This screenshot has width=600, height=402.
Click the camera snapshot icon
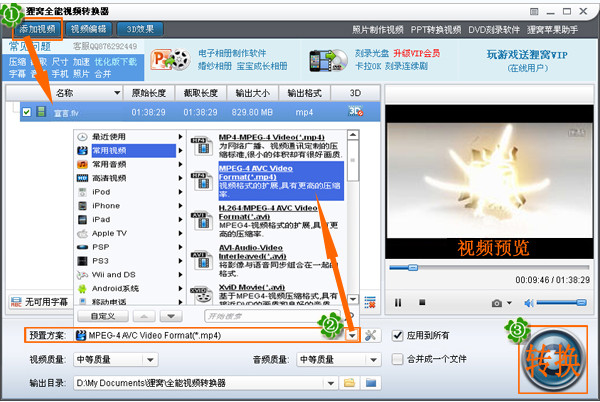(497, 303)
